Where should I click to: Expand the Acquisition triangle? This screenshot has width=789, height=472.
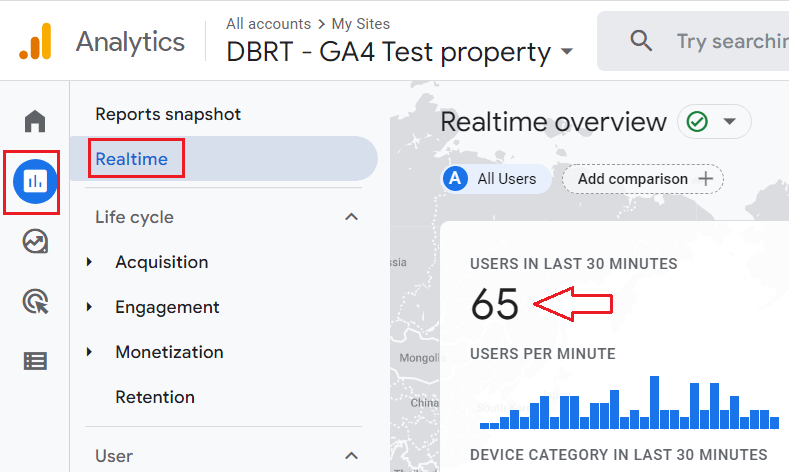point(89,262)
